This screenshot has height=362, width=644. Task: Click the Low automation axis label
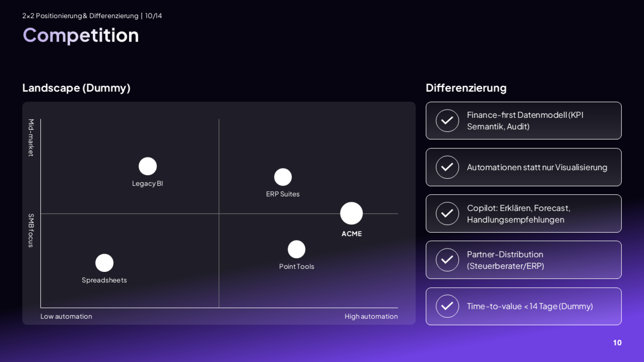click(66, 316)
